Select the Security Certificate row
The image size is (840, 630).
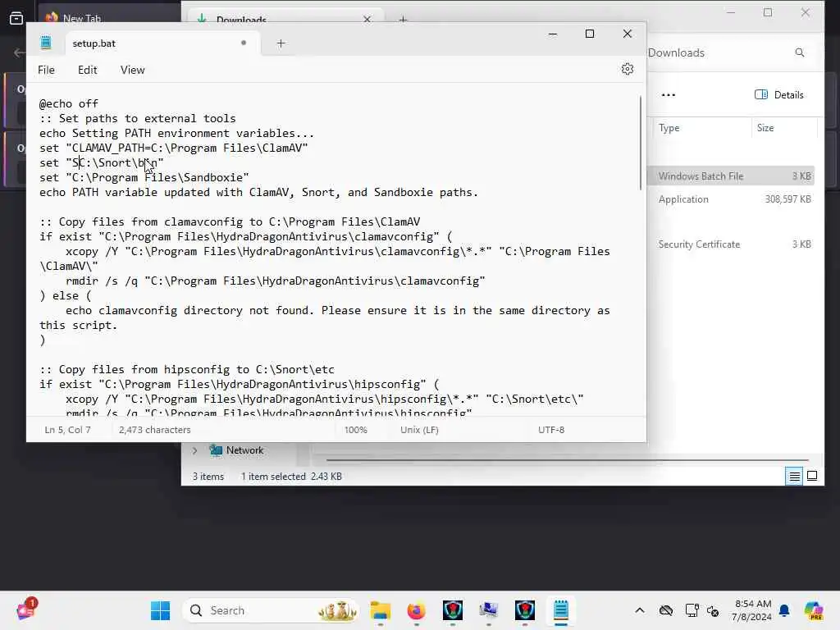731,244
